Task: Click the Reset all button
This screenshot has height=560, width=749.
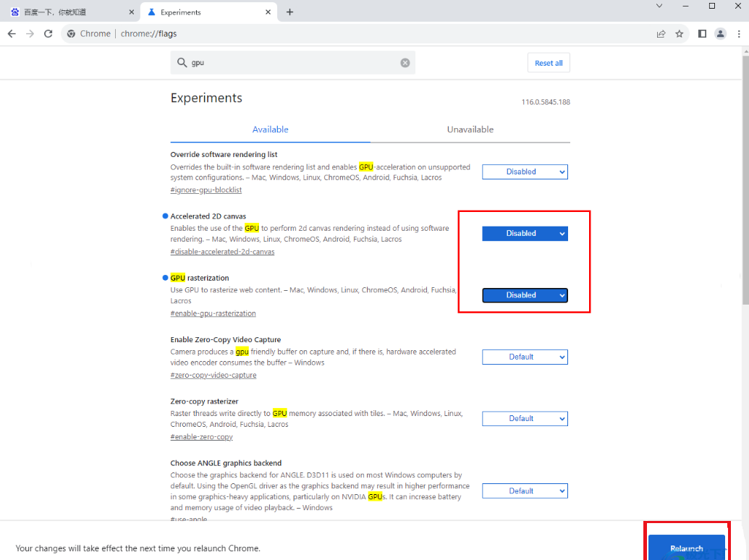Action: click(x=549, y=63)
